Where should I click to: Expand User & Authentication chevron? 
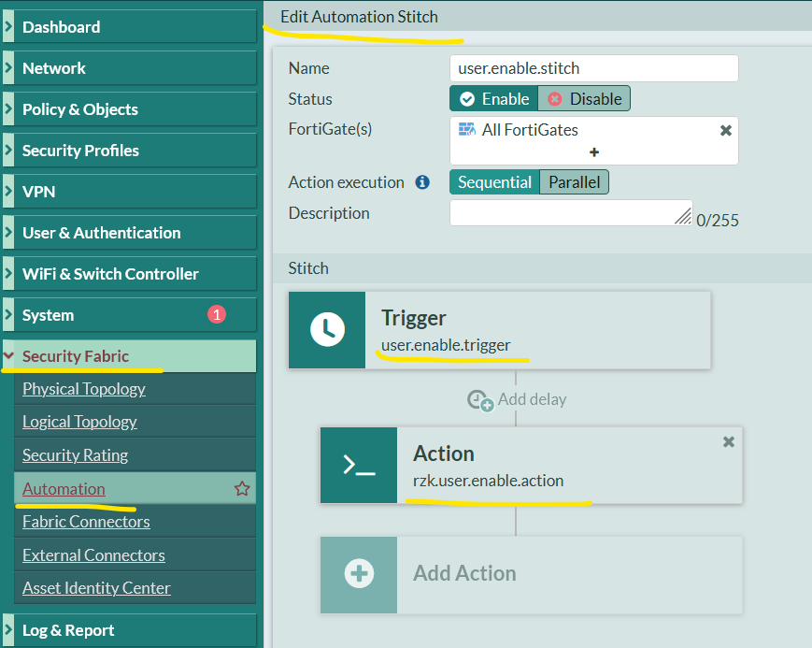pos(8,232)
